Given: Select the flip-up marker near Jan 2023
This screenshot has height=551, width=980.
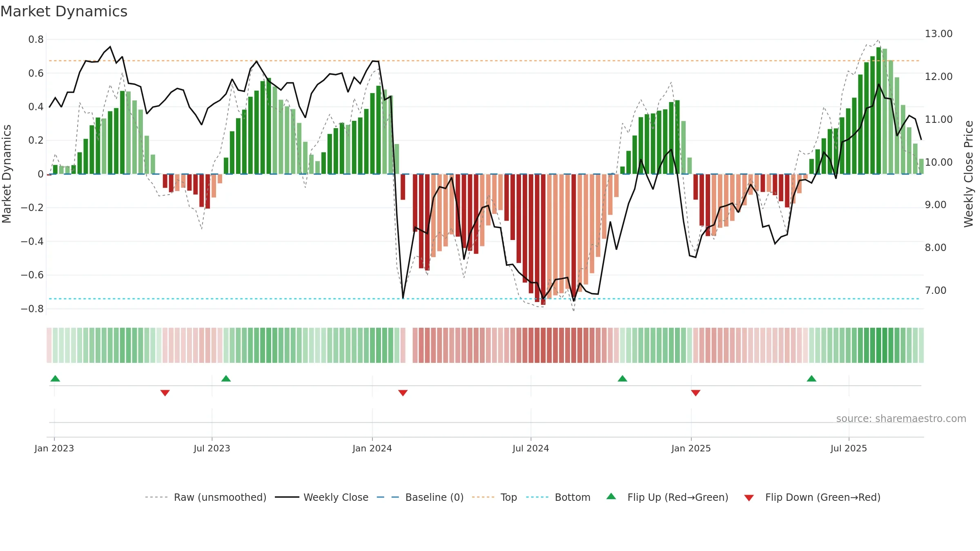Looking at the screenshot, I should tap(55, 378).
